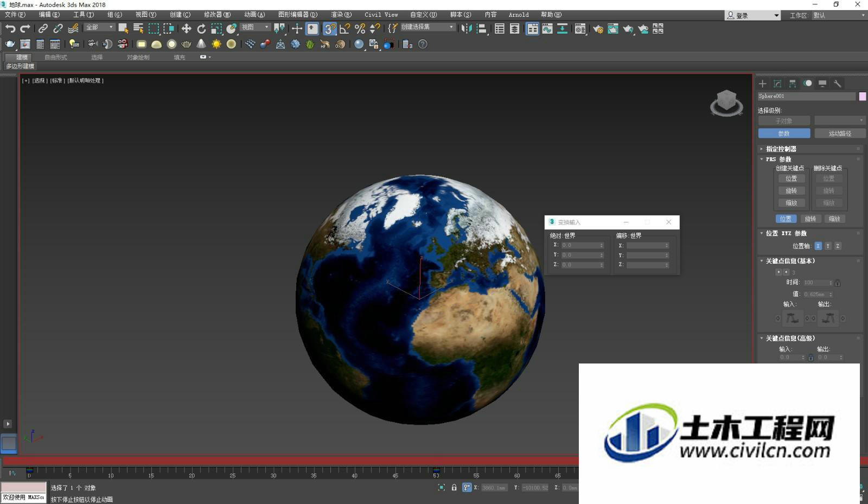Open the Modify panel tab
868x504 pixels.
point(777,84)
